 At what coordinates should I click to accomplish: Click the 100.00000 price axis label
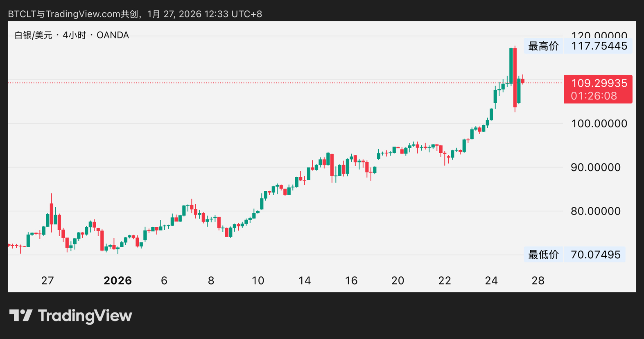pyautogui.click(x=599, y=124)
